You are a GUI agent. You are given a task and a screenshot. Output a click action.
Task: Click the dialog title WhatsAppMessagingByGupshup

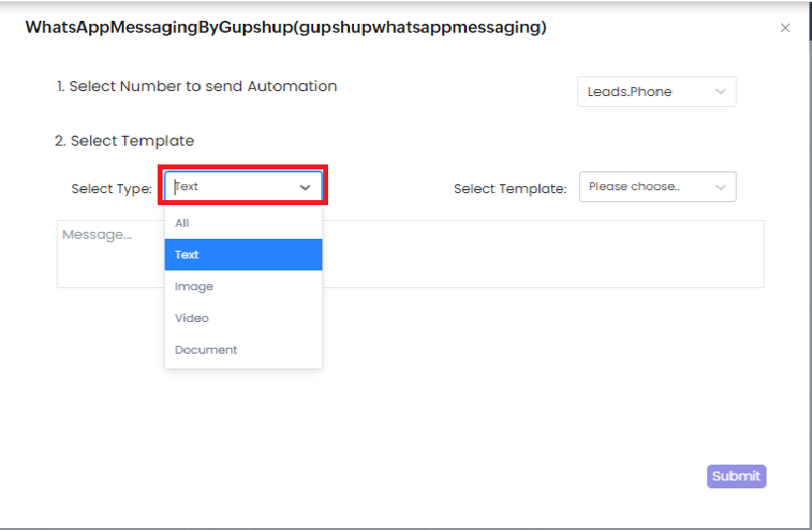[286, 28]
